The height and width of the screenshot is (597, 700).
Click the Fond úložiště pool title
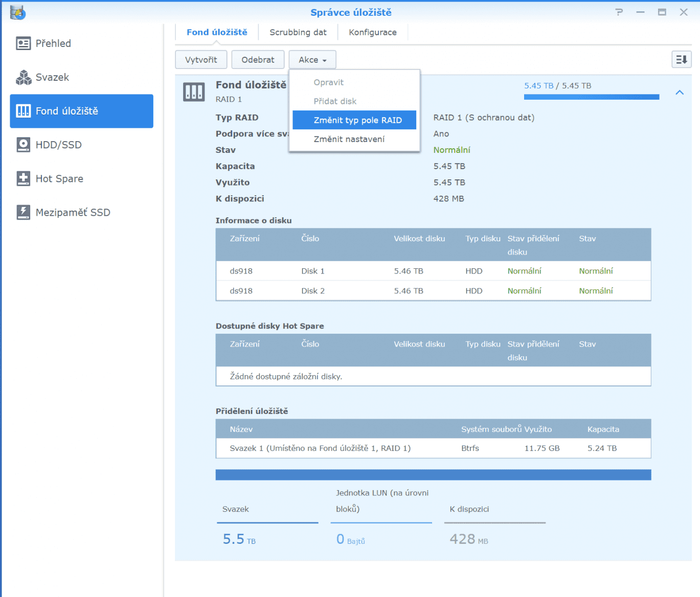pyautogui.click(x=251, y=85)
